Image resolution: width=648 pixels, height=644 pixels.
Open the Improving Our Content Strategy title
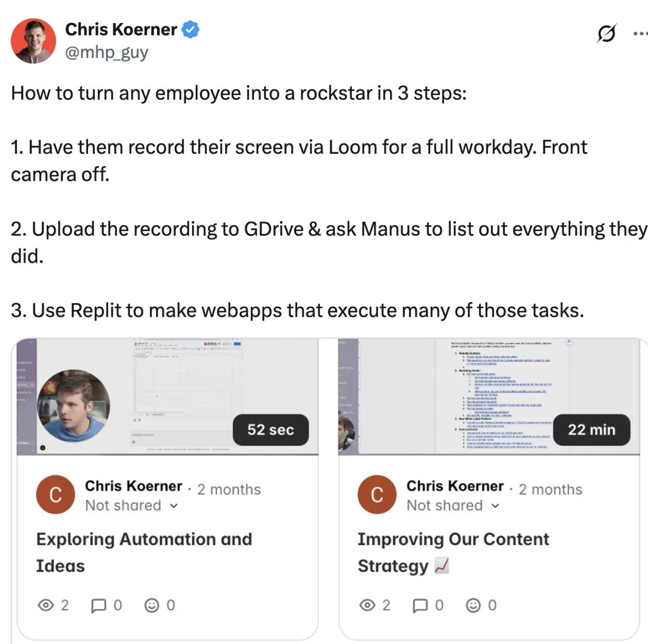click(x=453, y=552)
